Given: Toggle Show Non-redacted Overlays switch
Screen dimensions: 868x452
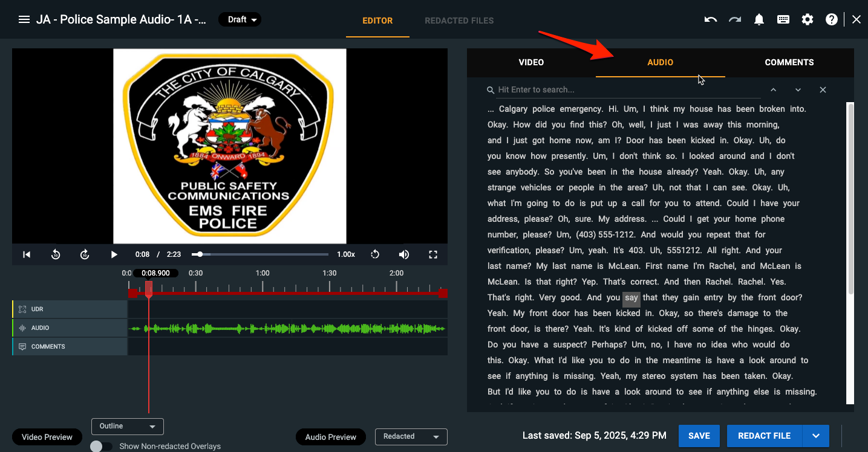Looking at the screenshot, I should coord(101,447).
